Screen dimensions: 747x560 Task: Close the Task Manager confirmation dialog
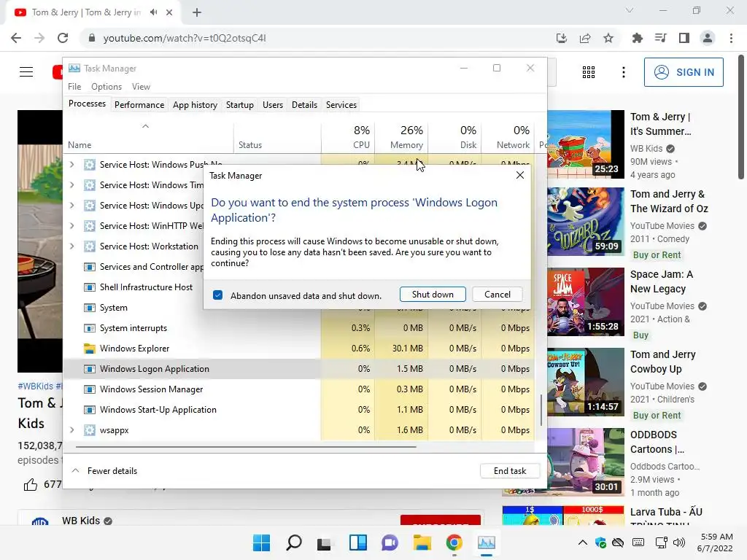tap(519, 175)
